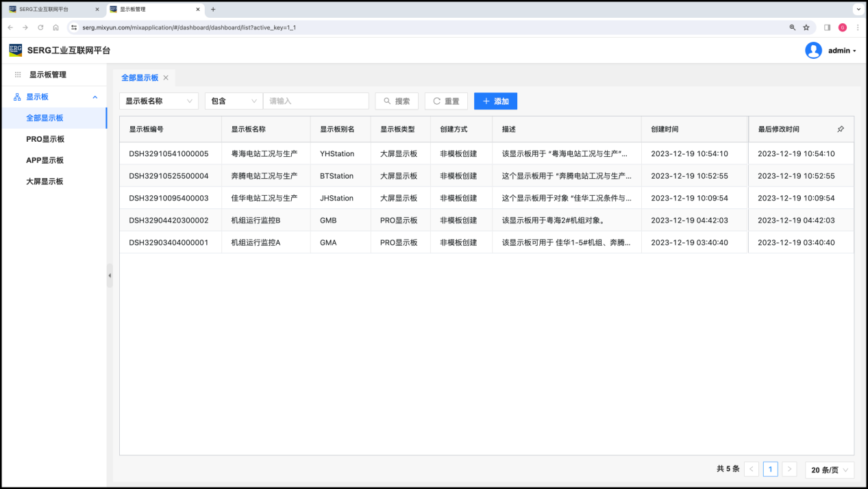Open the 显示板名称 field dropdown

point(159,101)
